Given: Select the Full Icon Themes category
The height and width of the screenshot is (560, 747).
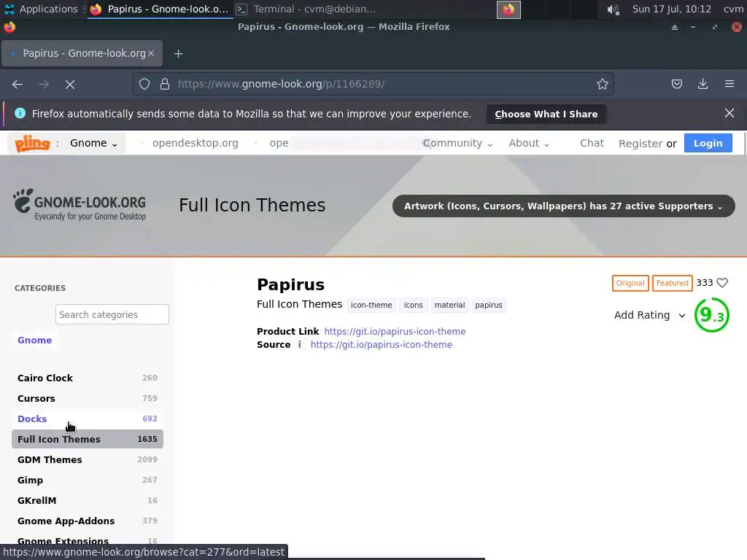Looking at the screenshot, I should 88,439.
